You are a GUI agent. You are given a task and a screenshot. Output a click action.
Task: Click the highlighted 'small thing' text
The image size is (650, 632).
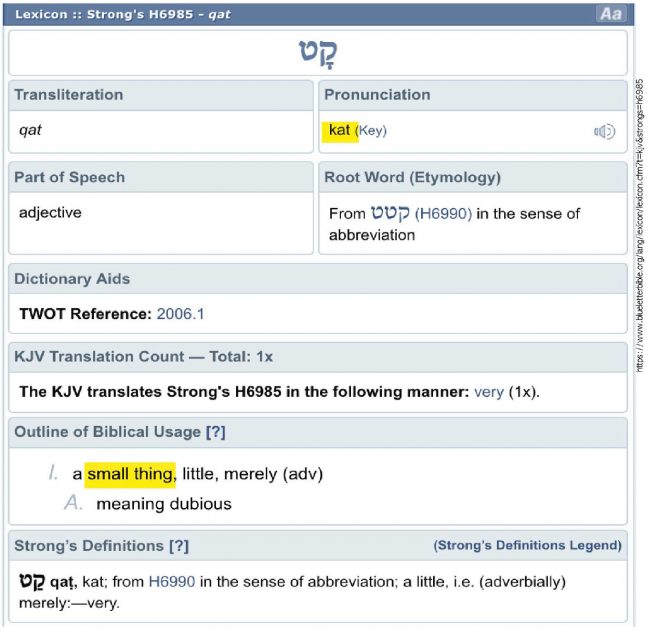130,475
